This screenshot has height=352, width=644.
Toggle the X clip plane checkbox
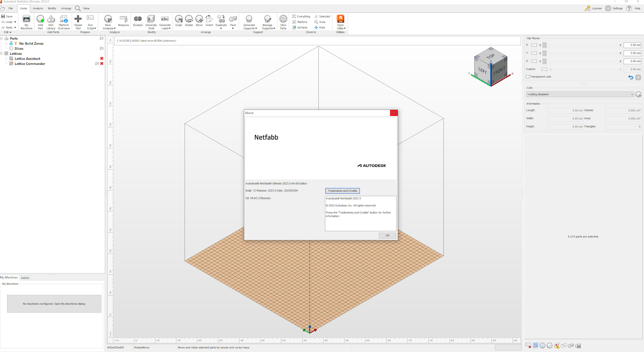point(533,45)
